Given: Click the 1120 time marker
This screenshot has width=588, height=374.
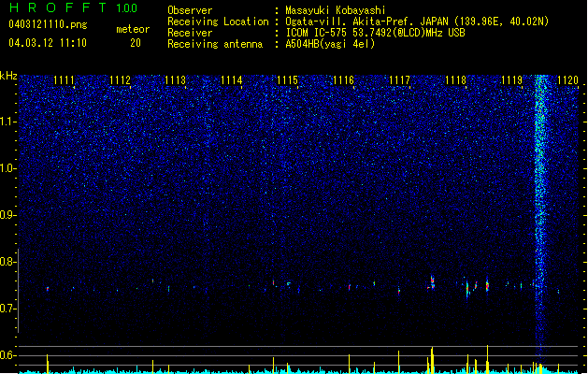Looking at the screenshot, I should pos(567,80).
